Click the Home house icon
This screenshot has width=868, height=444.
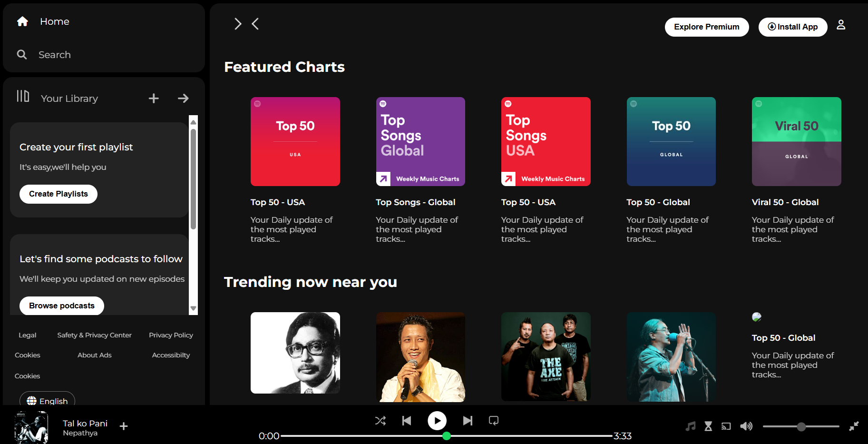(x=22, y=21)
